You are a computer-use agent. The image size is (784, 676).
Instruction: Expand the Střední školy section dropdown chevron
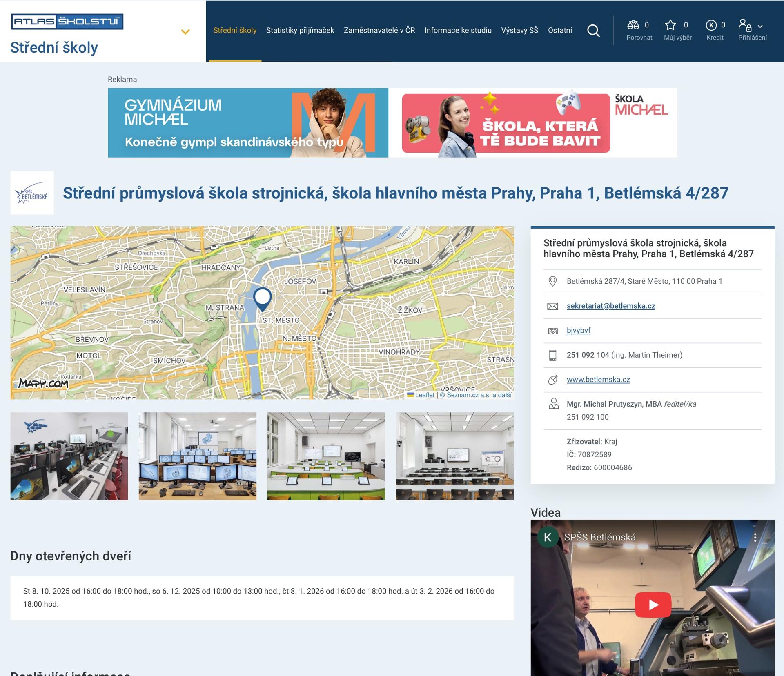(x=185, y=32)
